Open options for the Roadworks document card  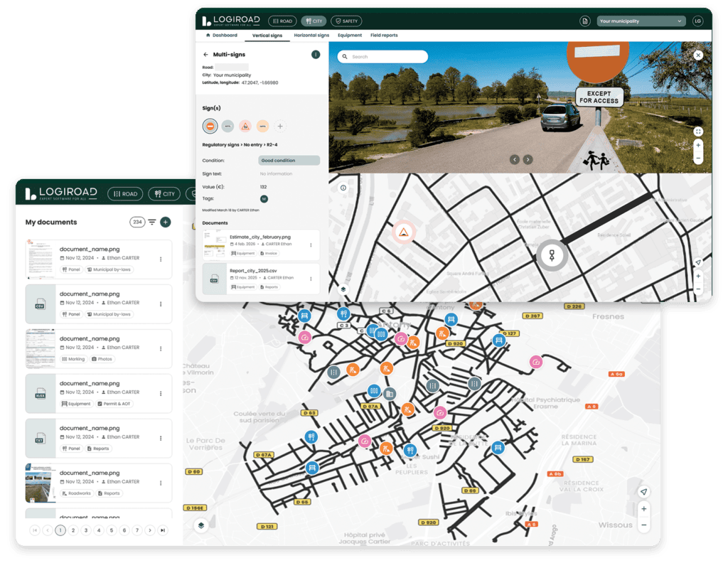pos(161,483)
